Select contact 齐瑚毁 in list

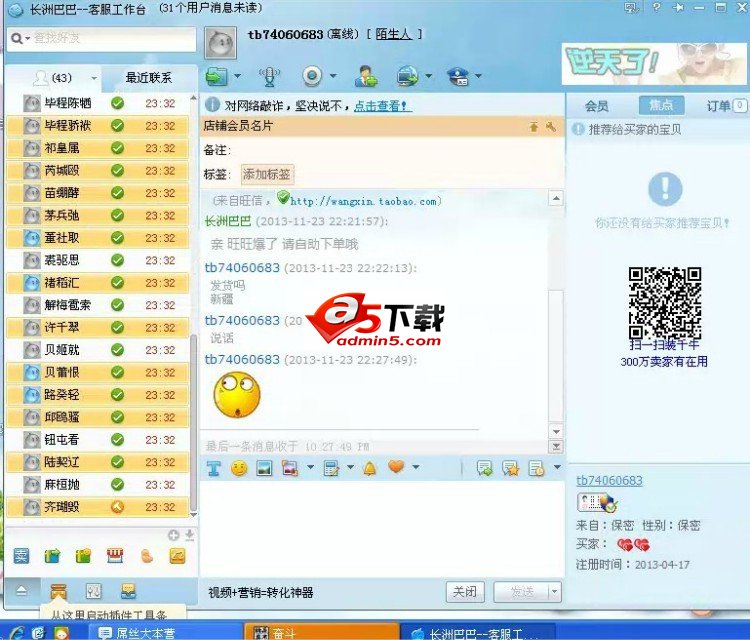98,507
